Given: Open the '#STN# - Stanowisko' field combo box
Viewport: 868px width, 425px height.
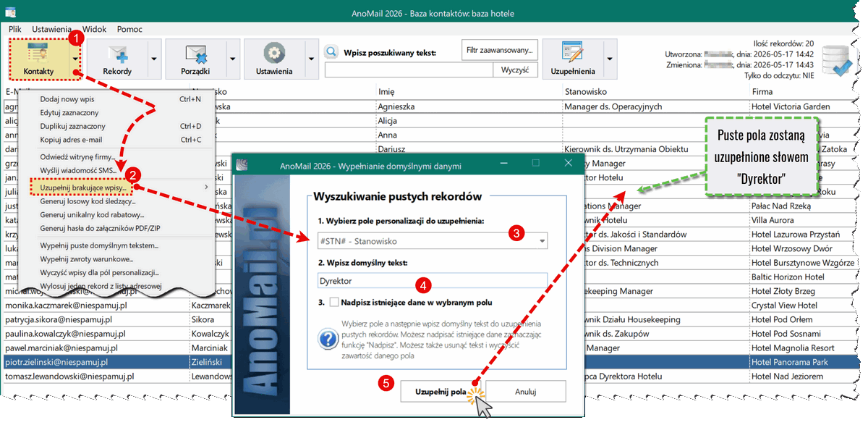Looking at the screenshot, I should [432, 240].
